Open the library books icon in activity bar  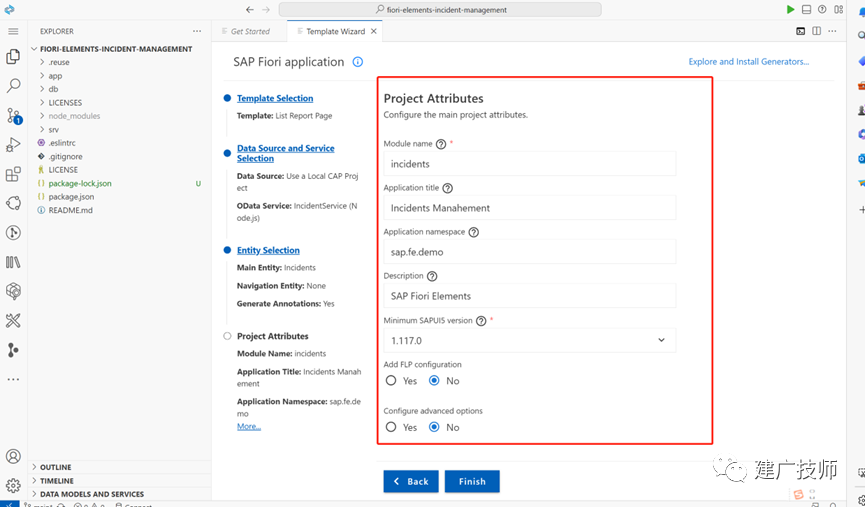[13, 262]
